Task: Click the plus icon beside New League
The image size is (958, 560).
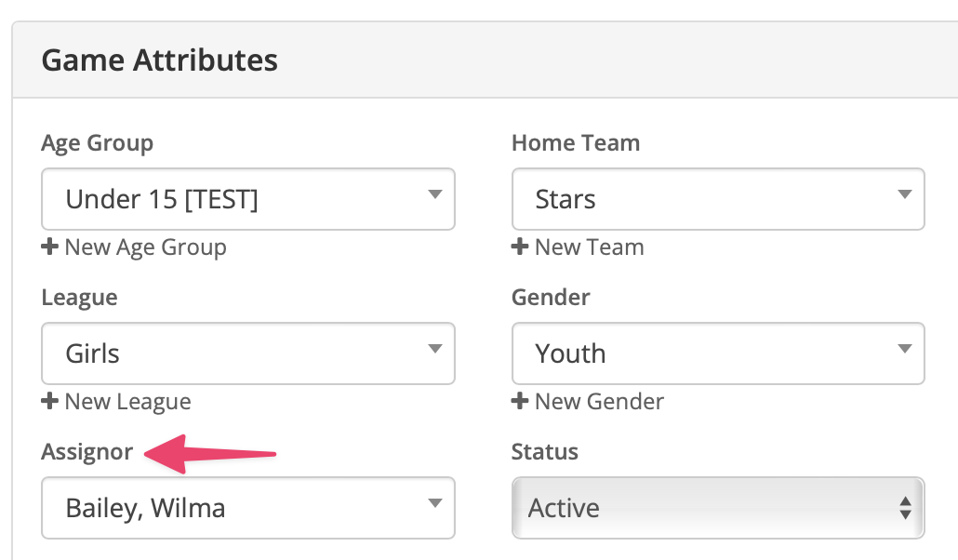Action: click(49, 401)
